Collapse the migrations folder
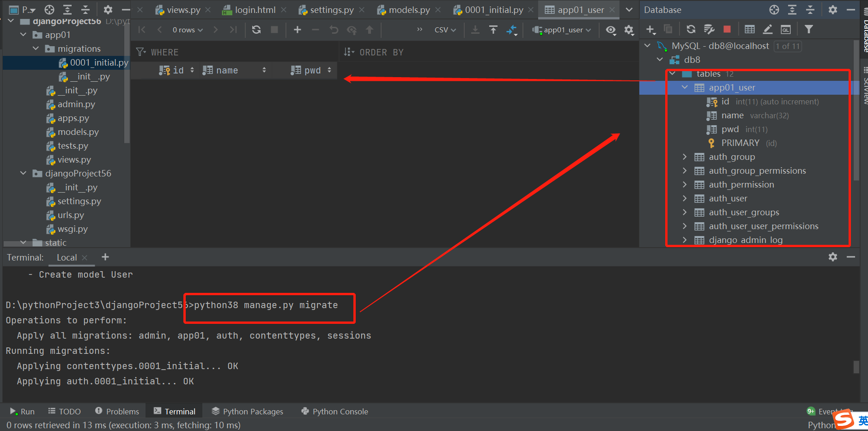The height and width of the screenshot is (431, 868). tap(36, 49)
